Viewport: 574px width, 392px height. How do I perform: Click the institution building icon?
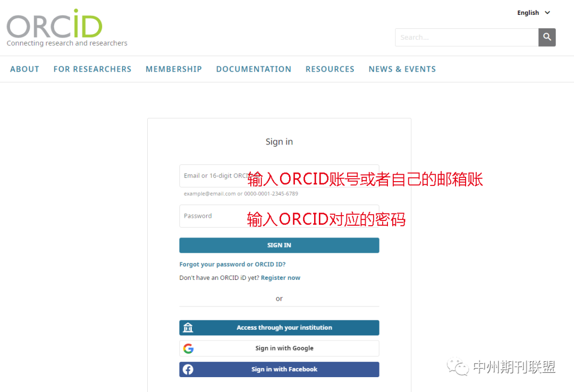[x=188, y=328]
